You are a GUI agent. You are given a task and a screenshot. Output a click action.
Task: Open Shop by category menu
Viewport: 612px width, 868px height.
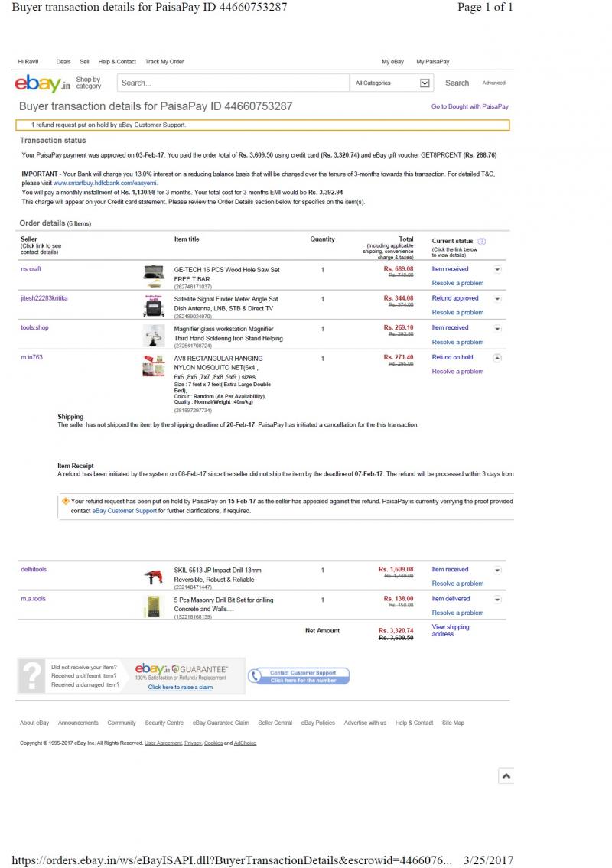(x=88, y=82)
